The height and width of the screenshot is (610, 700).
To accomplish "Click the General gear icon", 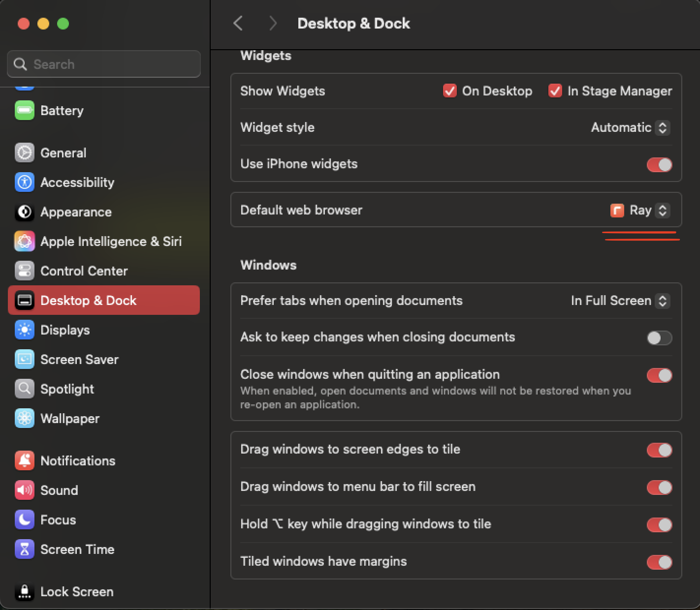I will click(25, 153).
